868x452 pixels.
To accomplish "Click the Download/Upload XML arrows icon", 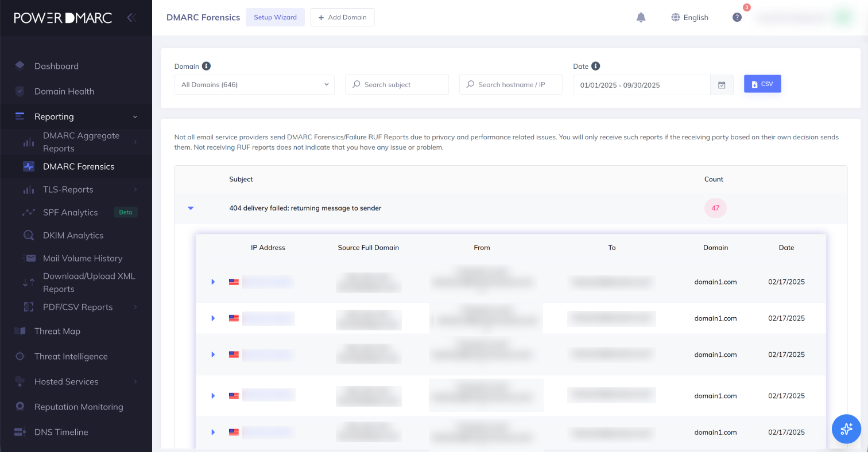I will tap(29, 282).
